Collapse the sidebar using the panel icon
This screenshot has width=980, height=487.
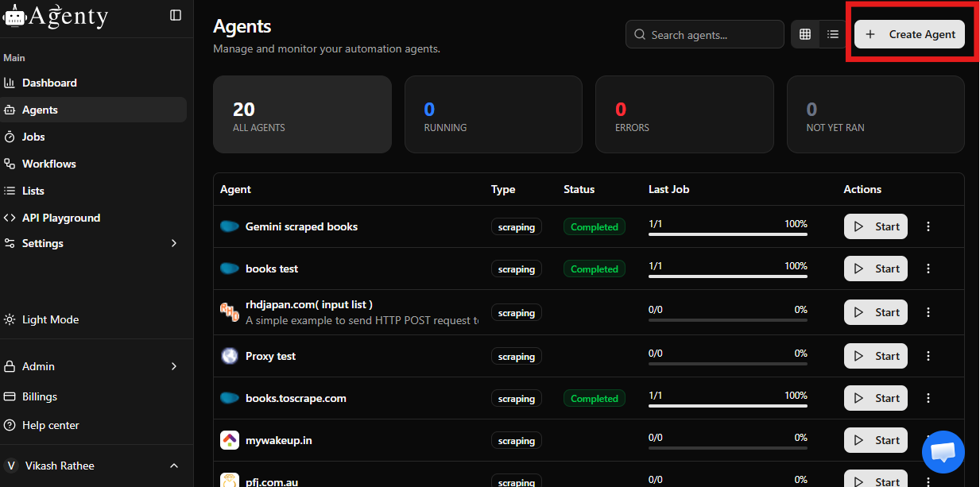176,15
